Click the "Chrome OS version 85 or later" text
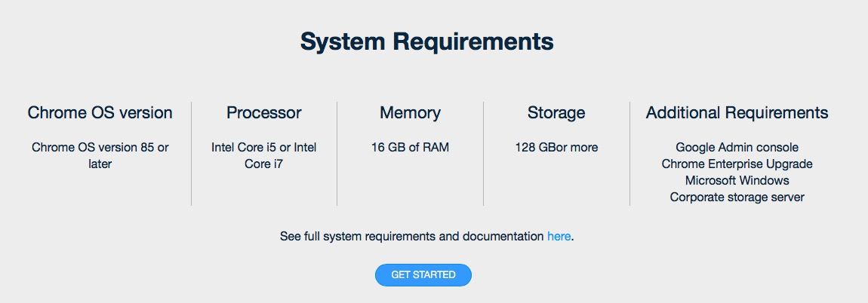 100,155
